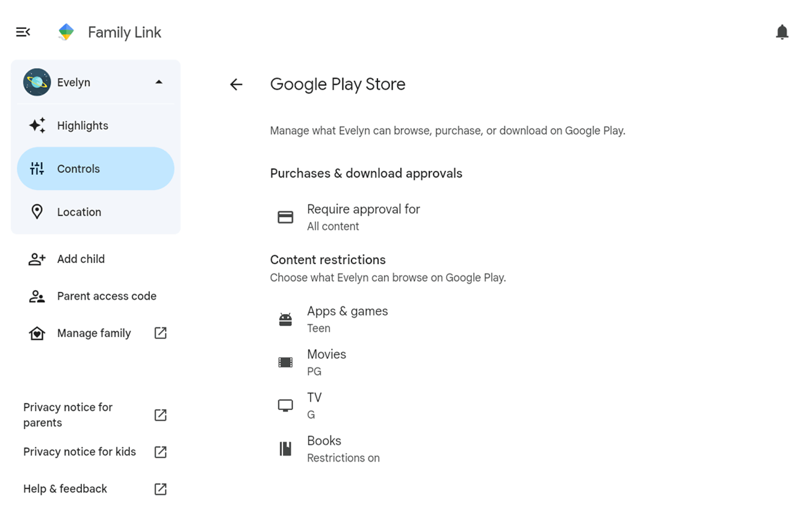Open the Highlights section
This screenshot has height=532, width=803.
point(82,126)
